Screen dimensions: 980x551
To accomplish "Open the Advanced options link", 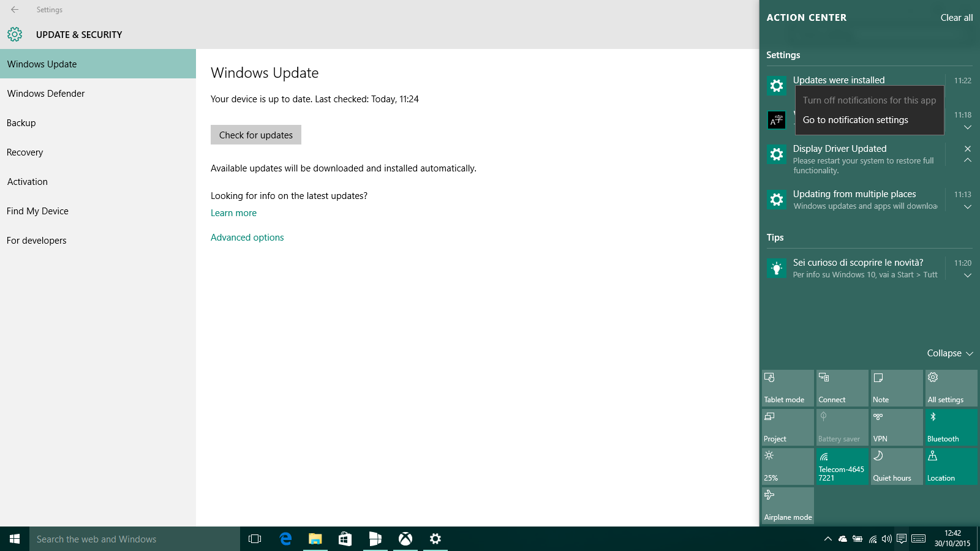I will 247,238.
